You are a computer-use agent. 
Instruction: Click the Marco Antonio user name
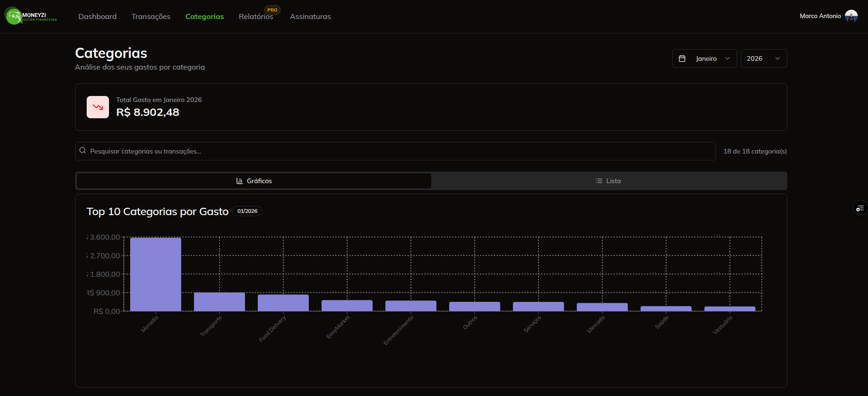(820, 16)
